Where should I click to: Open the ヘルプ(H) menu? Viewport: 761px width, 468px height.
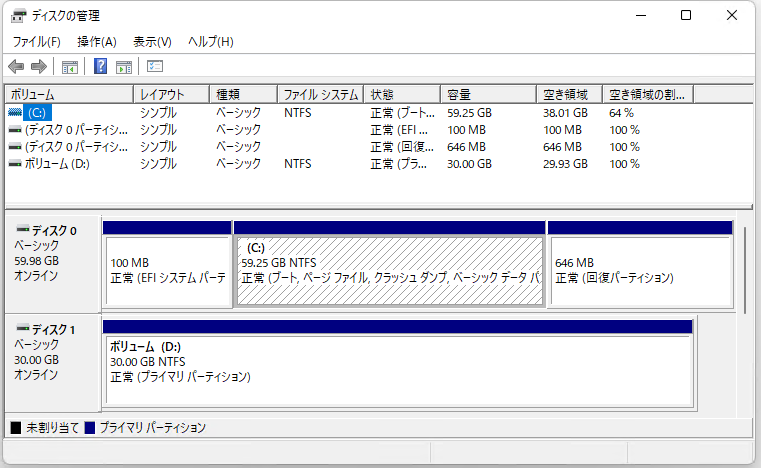[211, 42]
